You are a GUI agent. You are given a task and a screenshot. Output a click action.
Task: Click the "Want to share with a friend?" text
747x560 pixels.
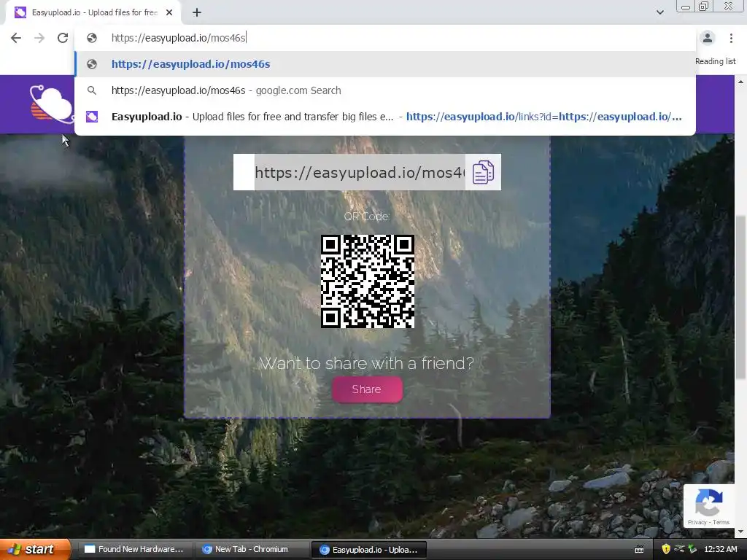[x=367, y=363]
